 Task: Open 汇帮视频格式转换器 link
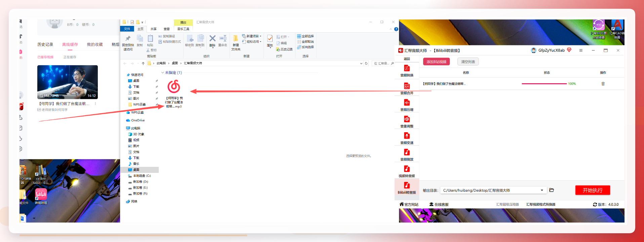pyautogui.click(x=541, y=204)
